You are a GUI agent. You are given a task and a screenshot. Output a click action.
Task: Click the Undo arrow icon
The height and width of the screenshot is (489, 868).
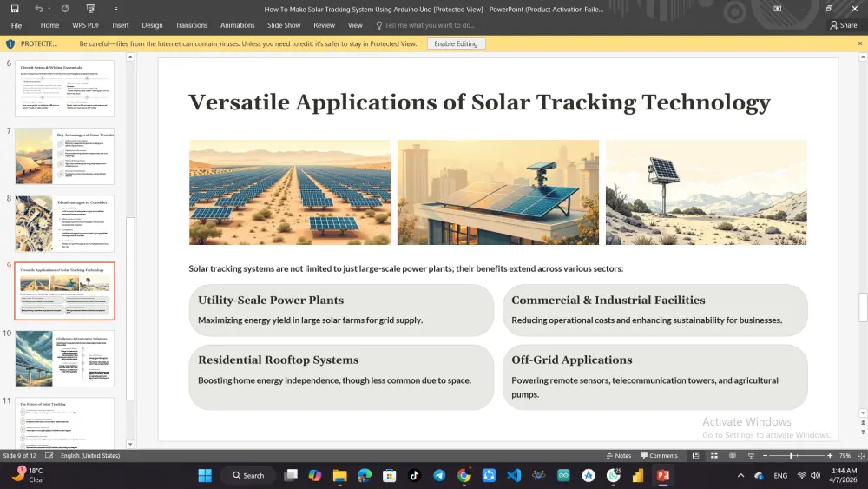38,9
